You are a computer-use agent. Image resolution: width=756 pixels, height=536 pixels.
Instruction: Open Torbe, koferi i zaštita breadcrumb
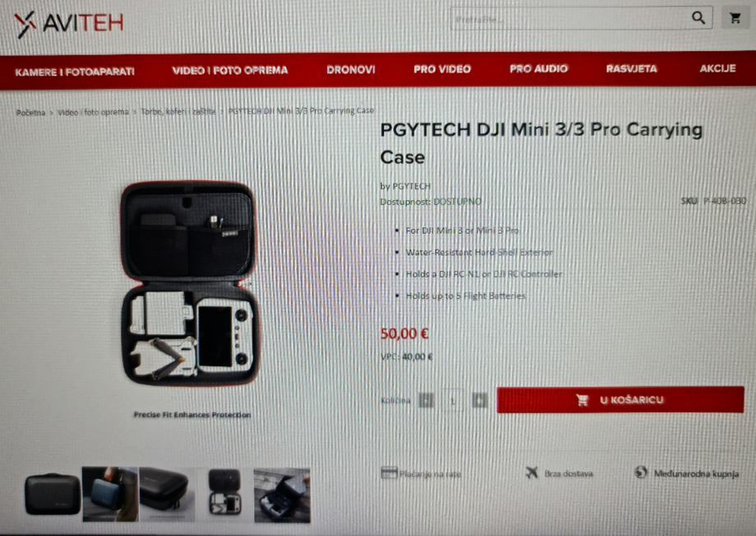pos(178,111)
